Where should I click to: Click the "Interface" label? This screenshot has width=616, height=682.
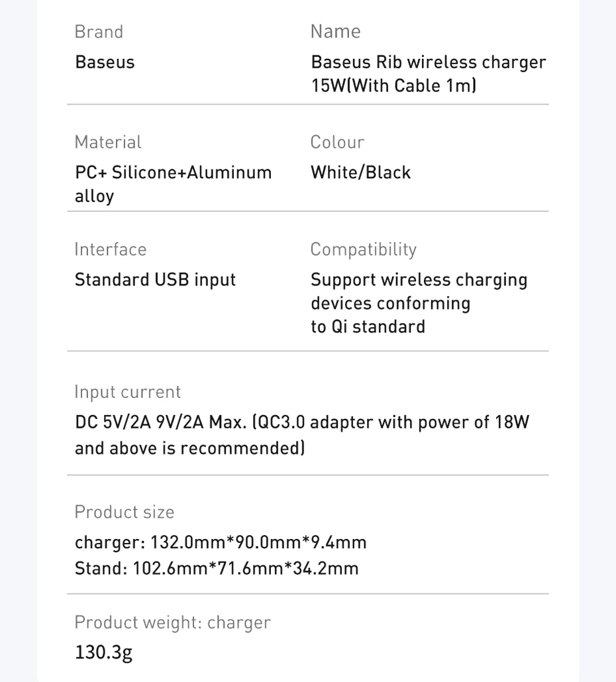point(111,250)
